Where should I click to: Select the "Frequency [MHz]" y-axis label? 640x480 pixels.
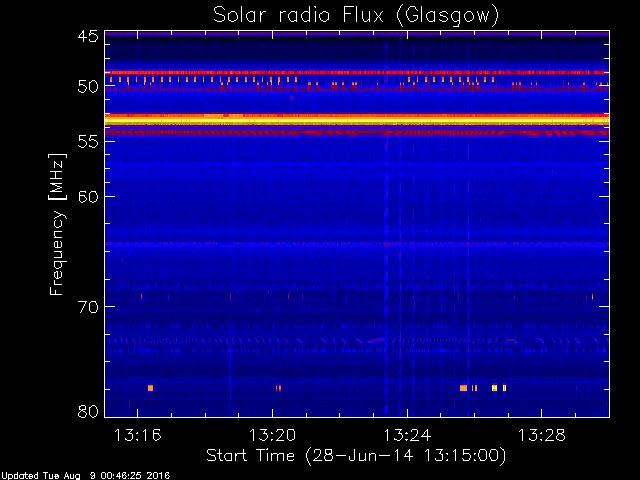(58, 224)
